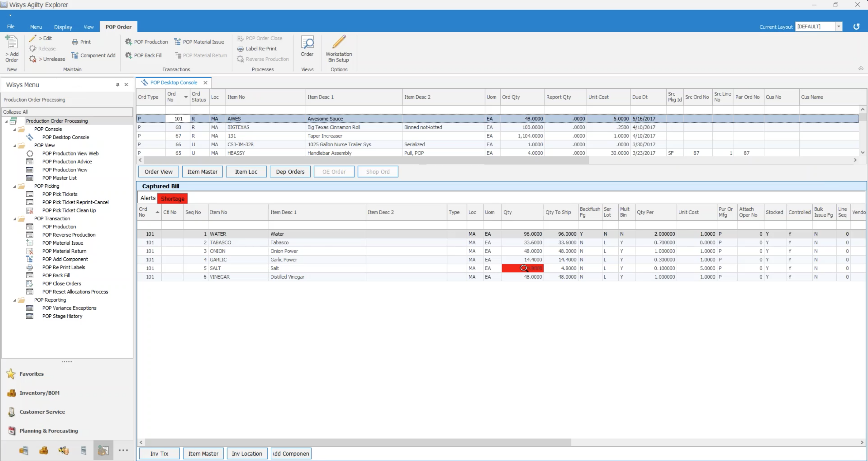Open POP Material Return in tree
This screenshot has height=461, width=868.
[64, 251]
